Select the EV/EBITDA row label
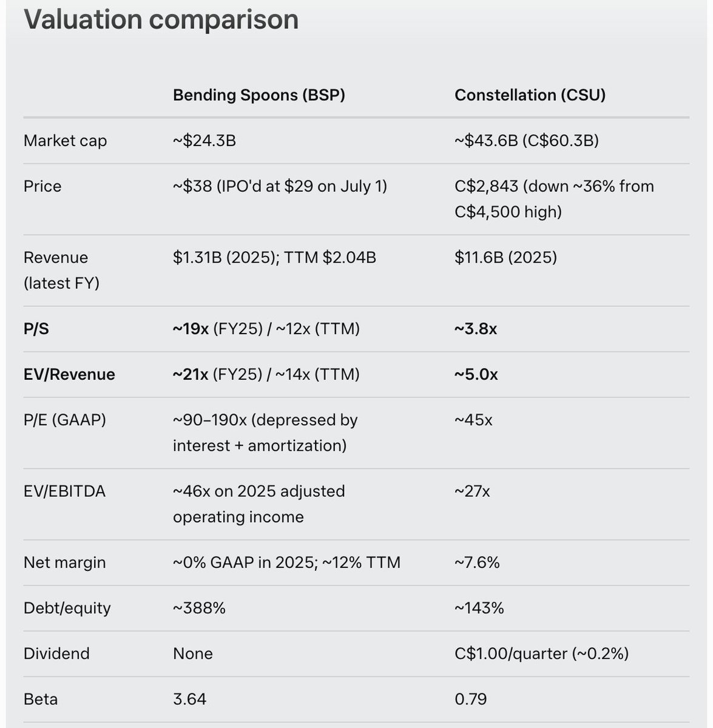The image size is (713, 728). (x=64, y=491)
